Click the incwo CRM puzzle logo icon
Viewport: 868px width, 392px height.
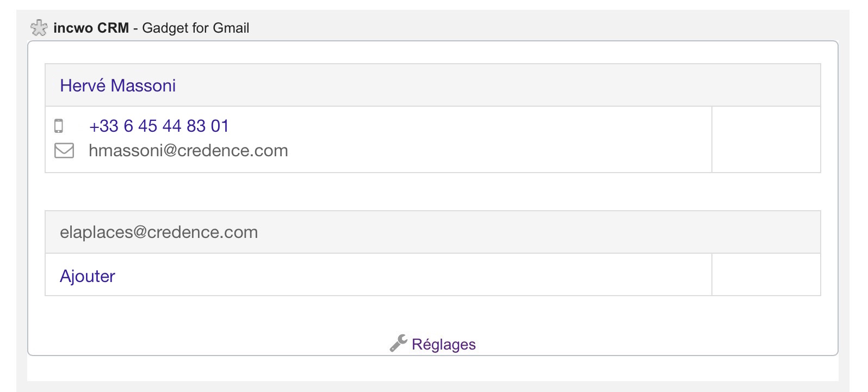(x=39, y=28)
